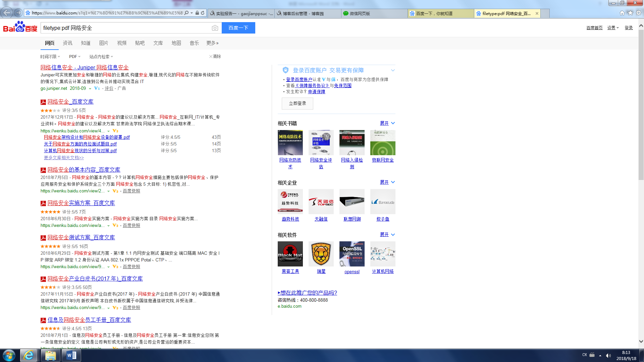
Task: Click the system volume speaker icon
Action: click(608, 355)
